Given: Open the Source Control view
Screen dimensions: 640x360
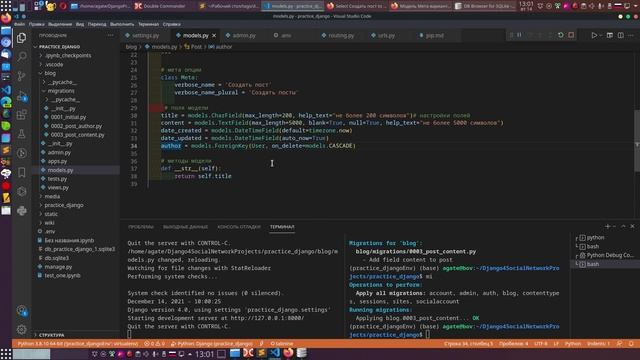Looking at the screenshot, I should (x=22, y=76).
